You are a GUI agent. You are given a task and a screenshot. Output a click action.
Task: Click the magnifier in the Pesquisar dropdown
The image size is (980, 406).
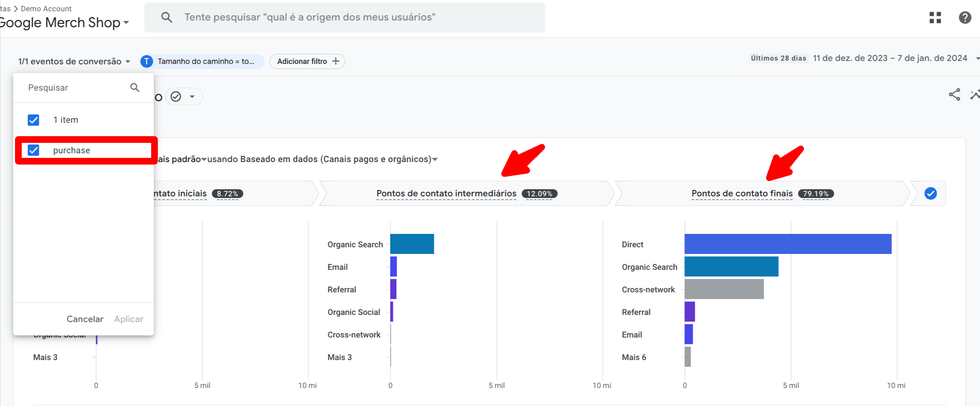tap(134, 88)
